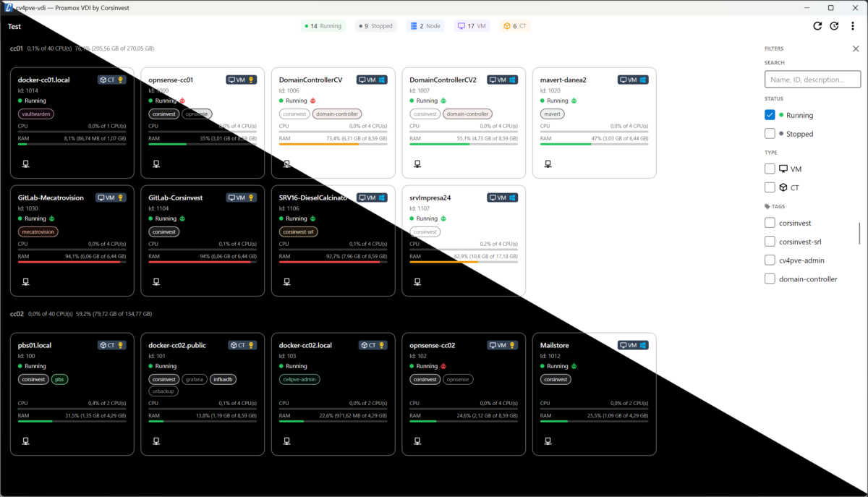The width and height of the screenshot is (868, 497).
Task: Click the refresh icon in the top toolbar
Action: pos(817,26)
